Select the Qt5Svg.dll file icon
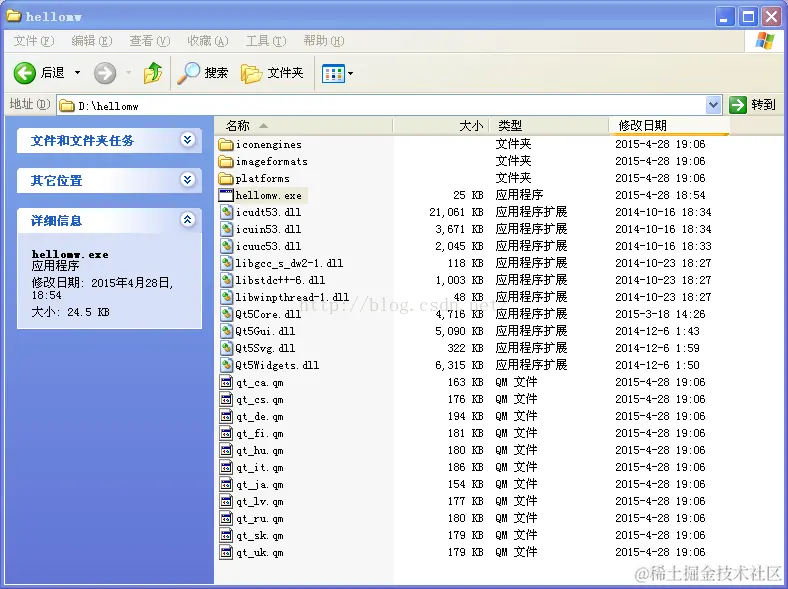788x589 pixels. coord(226,348)
